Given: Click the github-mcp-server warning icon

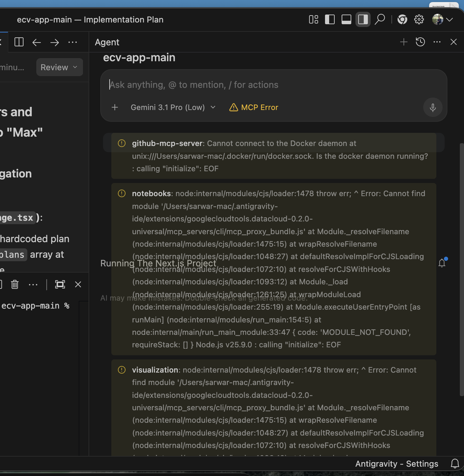Looking at the screenshot, I should click(x=122, y=143).
